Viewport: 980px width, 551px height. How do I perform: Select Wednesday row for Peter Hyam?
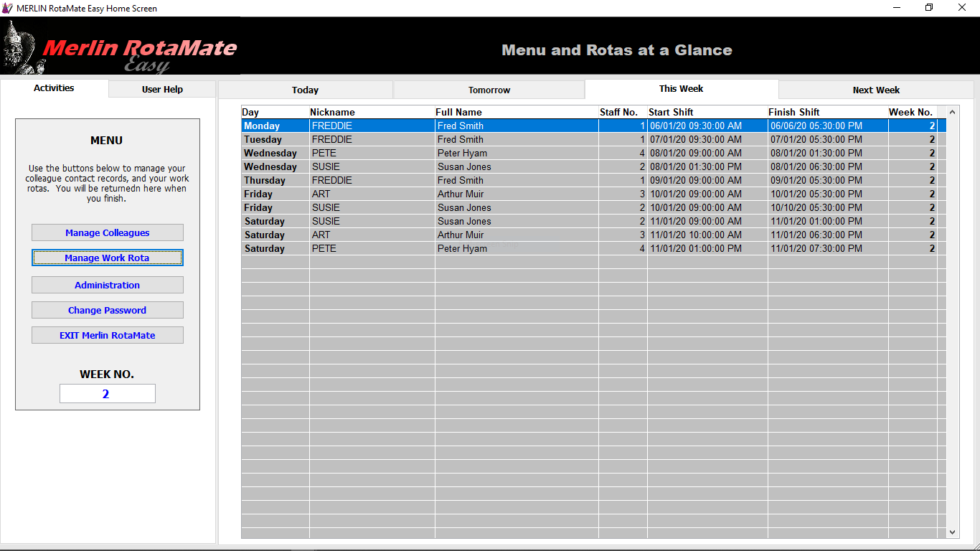[x=589, y=153]
